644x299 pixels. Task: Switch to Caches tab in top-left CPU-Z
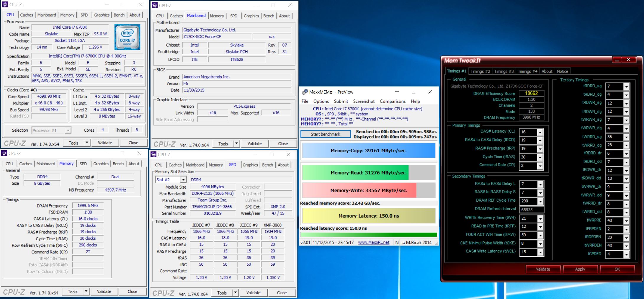click(x=27, y=15)
